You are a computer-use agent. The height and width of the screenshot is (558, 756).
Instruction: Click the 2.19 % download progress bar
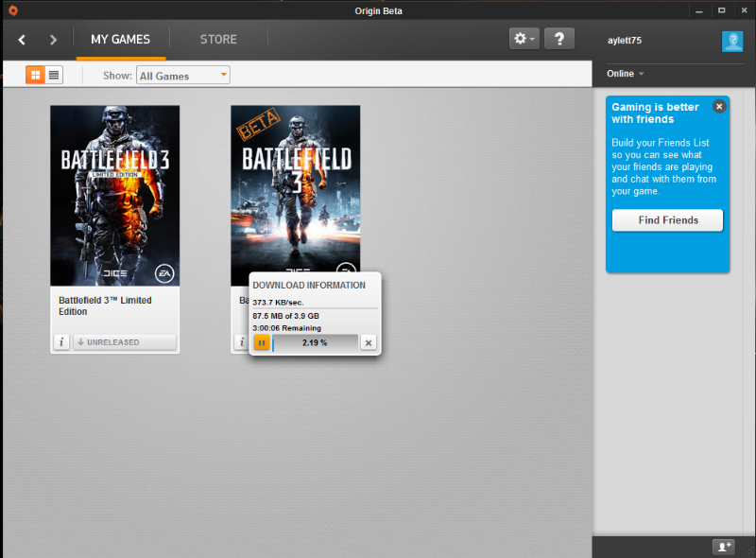coord(315,342)
